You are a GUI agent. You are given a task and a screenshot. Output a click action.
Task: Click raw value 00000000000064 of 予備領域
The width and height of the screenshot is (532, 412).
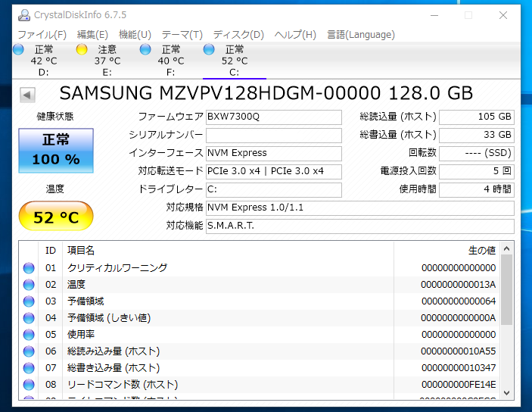click(x=459, y=301)
